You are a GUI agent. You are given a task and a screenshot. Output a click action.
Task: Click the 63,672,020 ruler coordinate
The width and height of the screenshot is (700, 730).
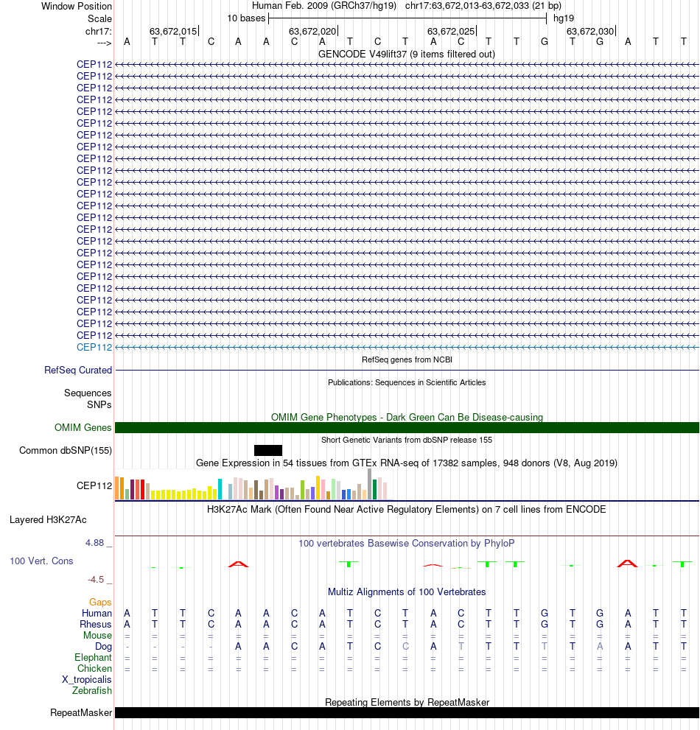312,31
